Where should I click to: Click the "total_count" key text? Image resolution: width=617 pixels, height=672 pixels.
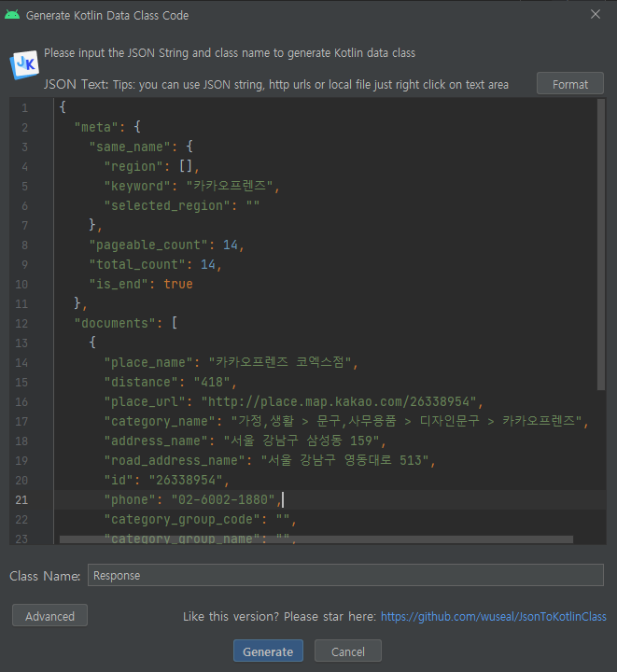coord(137,264)
